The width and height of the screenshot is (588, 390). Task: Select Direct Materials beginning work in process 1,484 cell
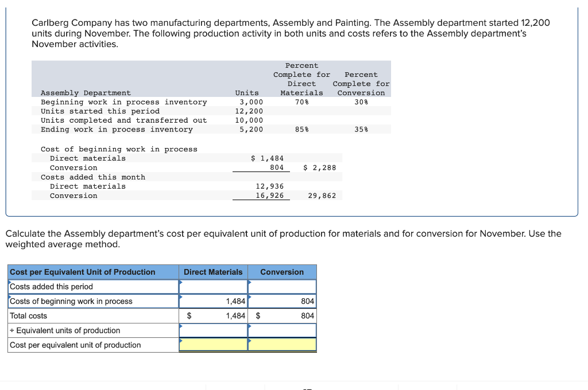pos(213,301)
